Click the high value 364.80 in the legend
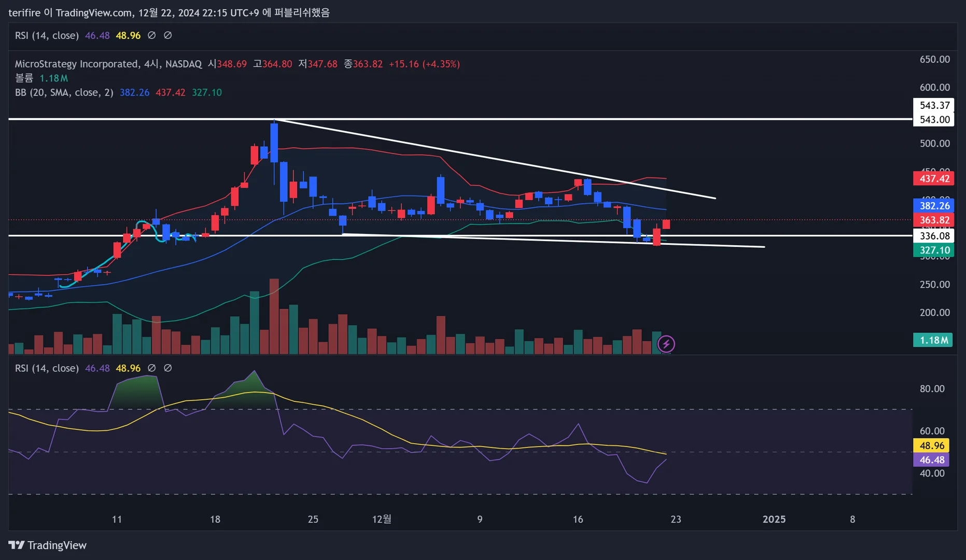Screen dimensions: 966x560 click(x=277, y=64)
